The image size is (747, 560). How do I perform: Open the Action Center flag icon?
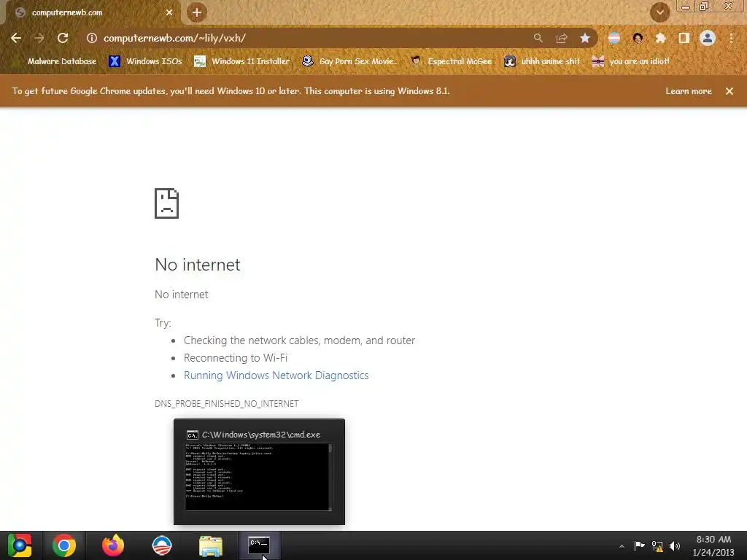point(639,545)
